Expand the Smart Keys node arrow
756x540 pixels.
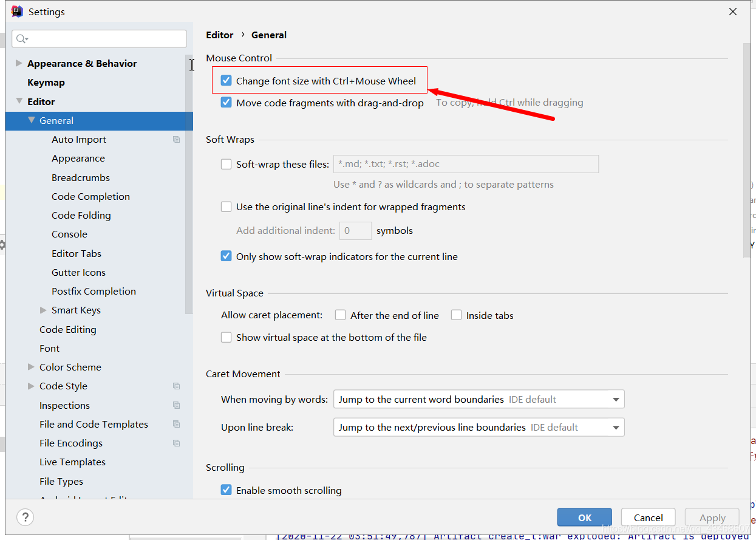43,310
